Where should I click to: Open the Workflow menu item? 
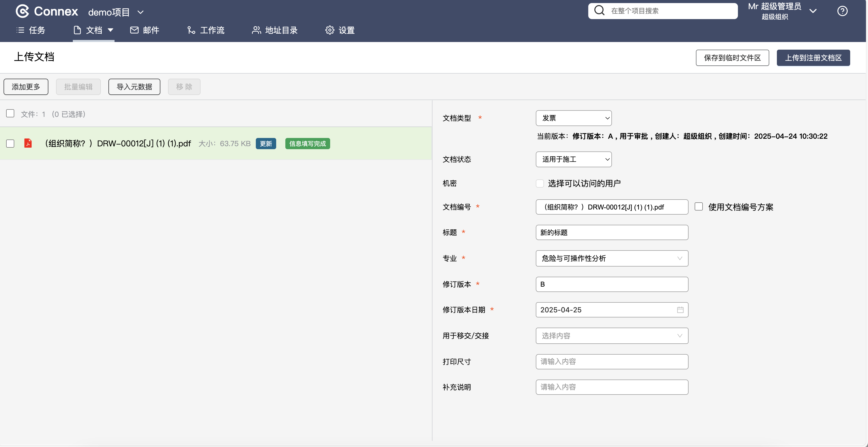[x=206, y=30]
